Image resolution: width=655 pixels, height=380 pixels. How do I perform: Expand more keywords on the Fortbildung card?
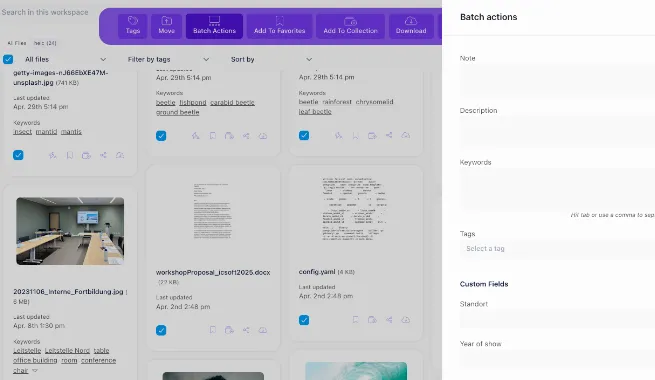(x=35, y=370)
